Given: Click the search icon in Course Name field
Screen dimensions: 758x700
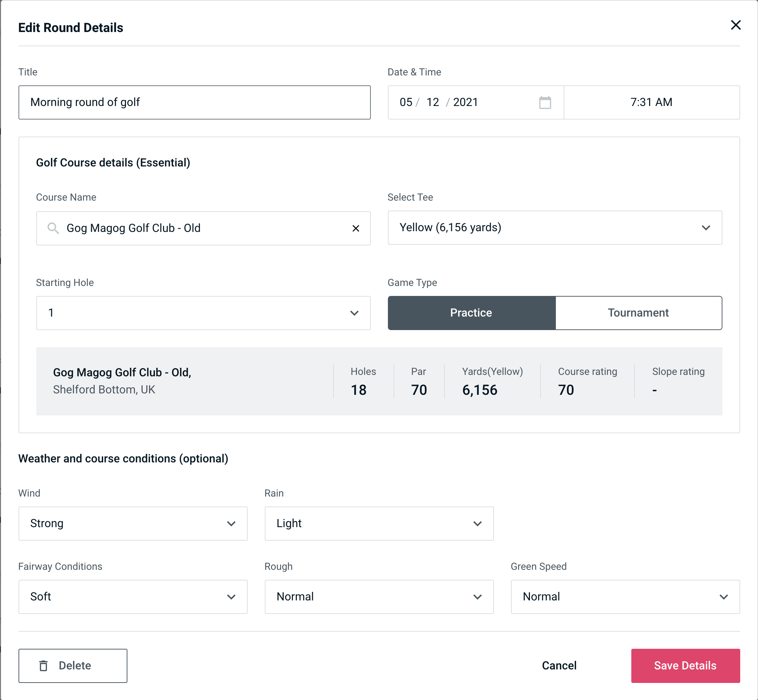Looking at the screenshot, I should [53, 228].
